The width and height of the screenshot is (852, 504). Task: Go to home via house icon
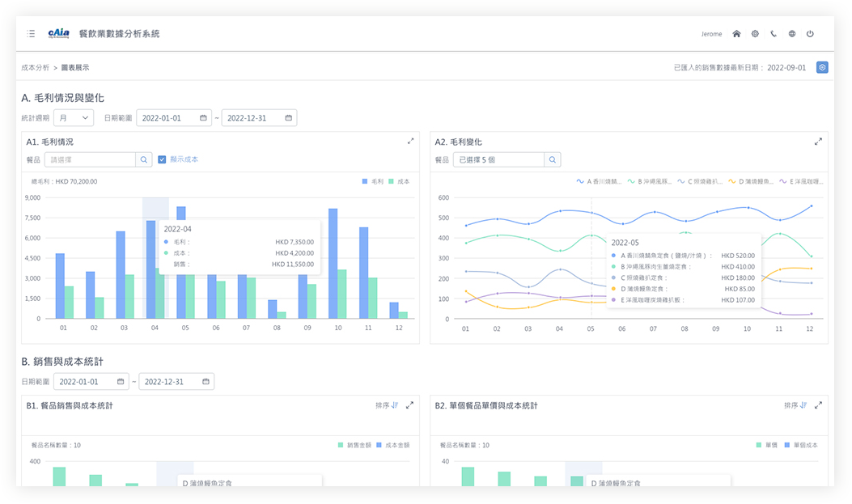point(736,34)
